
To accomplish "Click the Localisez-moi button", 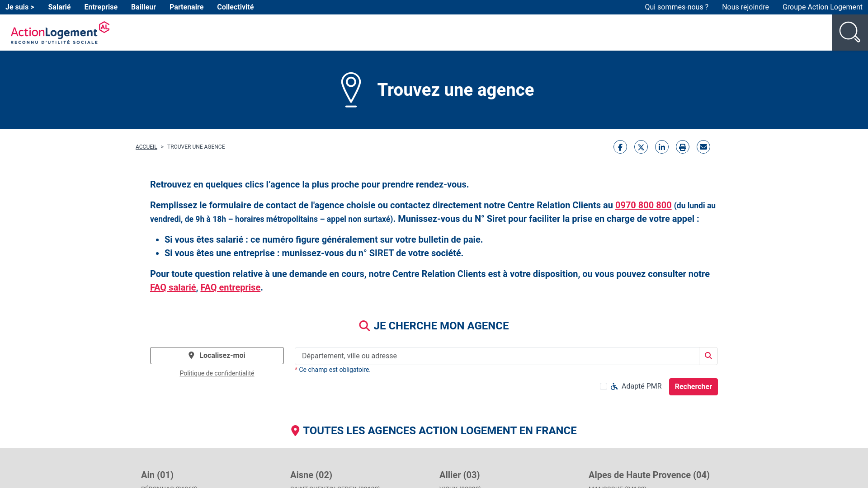I will coord(217,356).
